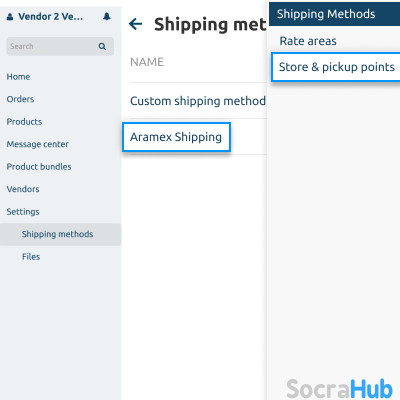Navigate to Vendors
400x400 pixels.
point(23,189)
